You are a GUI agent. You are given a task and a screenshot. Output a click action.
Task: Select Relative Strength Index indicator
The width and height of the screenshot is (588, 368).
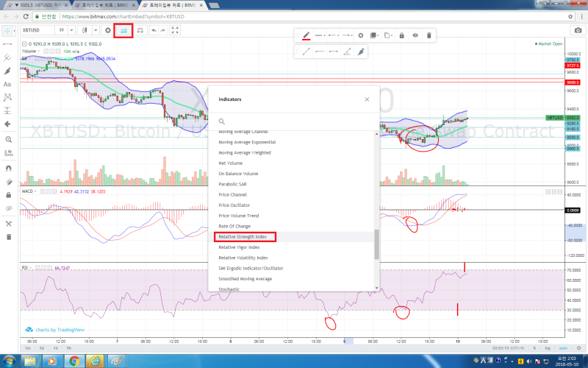coord(243,236)
